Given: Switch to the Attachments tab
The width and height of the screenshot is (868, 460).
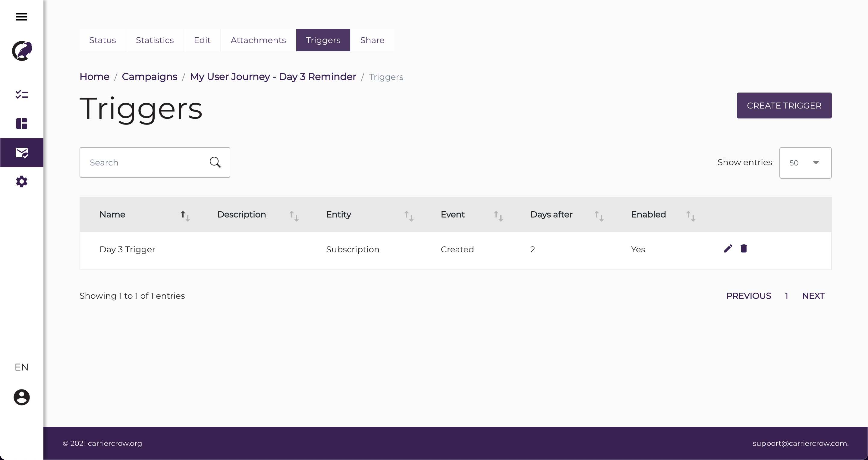Looking at the screenshot, I should tap(258, 40).
